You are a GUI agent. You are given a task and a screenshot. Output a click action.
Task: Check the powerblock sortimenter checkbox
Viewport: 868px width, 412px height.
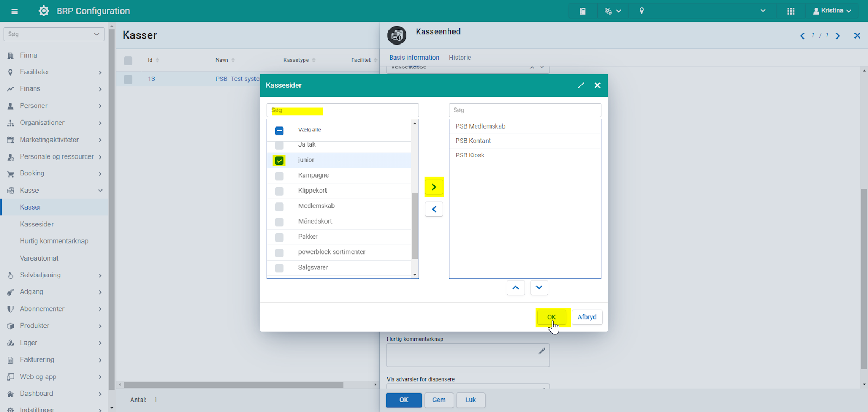[x=279, y=253]
